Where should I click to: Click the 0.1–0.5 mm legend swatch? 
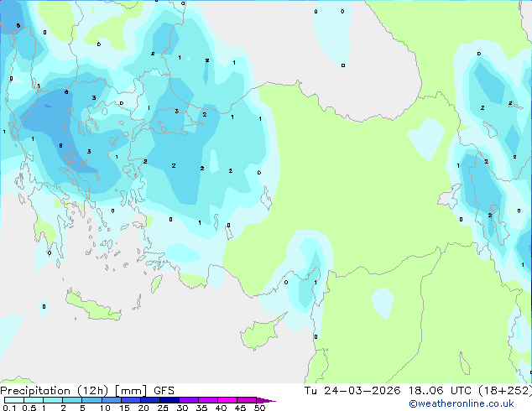coord(14,400)
